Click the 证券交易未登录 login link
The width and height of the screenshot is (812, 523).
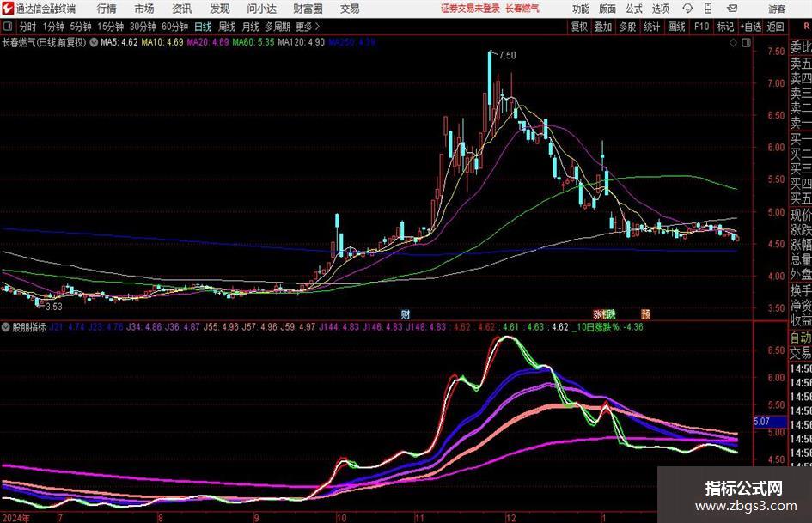coord(470,9)
